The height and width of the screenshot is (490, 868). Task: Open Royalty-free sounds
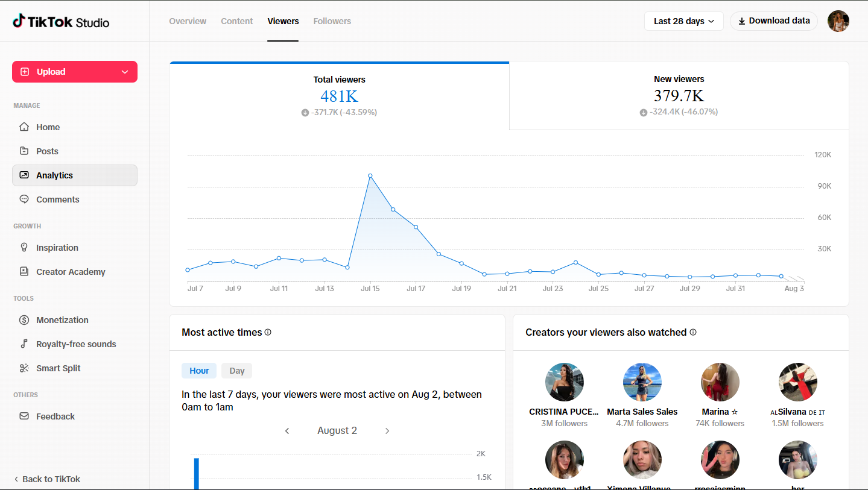point(75,344)
